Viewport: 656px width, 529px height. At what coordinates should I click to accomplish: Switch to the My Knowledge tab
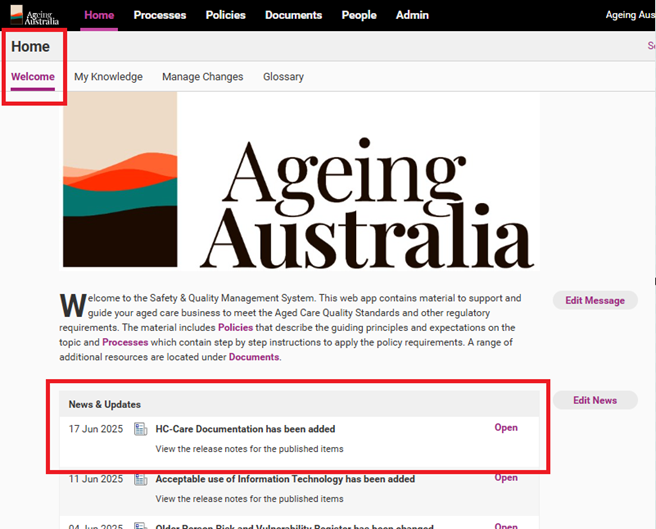[108, 77]
